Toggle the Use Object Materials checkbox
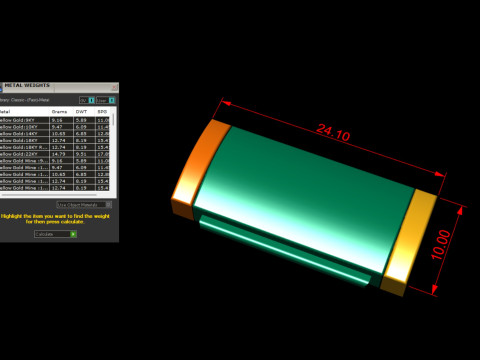 (109, 205)
